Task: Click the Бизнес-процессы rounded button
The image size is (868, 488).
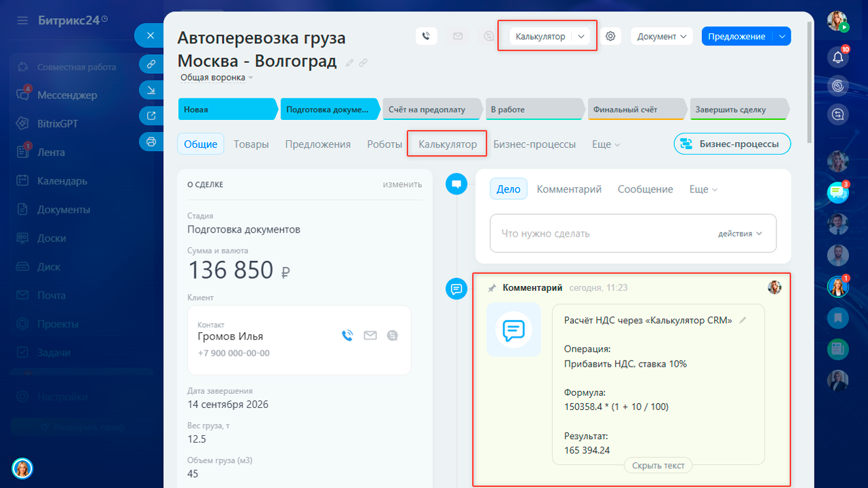Action: [732, 144]
